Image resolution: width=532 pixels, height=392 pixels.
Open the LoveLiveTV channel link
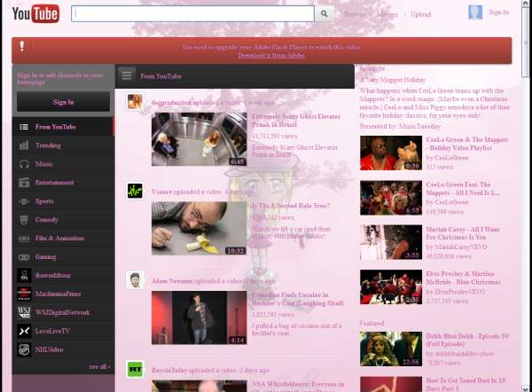52,331
